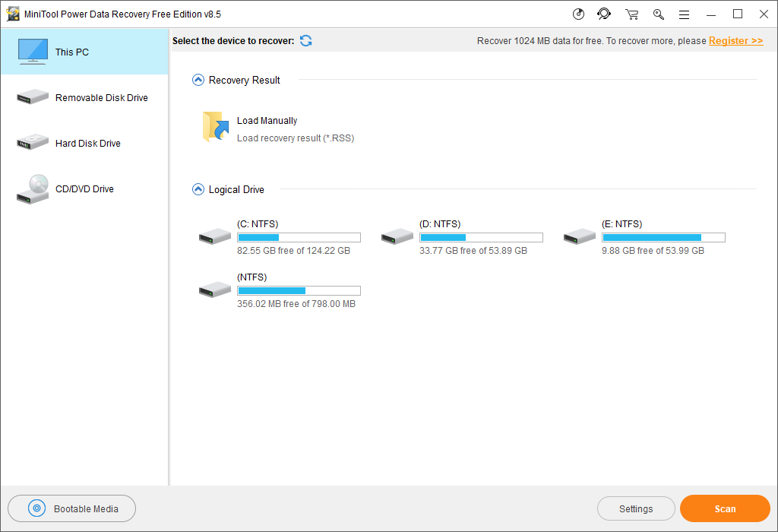Click the Bootable Media button
Viewport: 778px width, 532px height.
click(72, 508)
